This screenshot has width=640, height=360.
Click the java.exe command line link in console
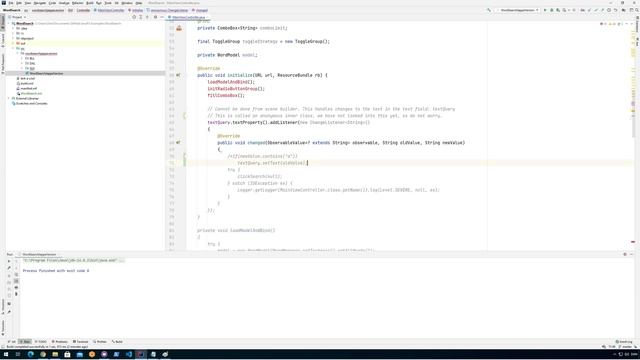[x=69, y=260]
